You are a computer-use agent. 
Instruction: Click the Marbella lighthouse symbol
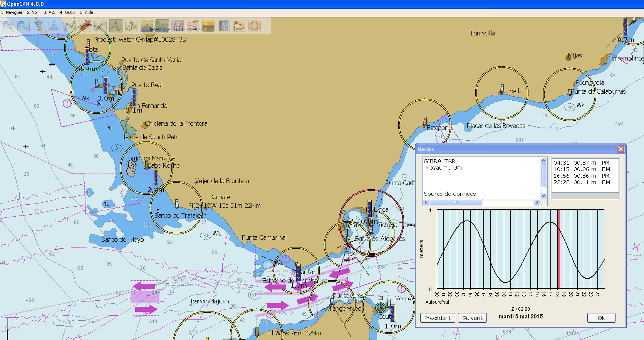click(502, 89)
